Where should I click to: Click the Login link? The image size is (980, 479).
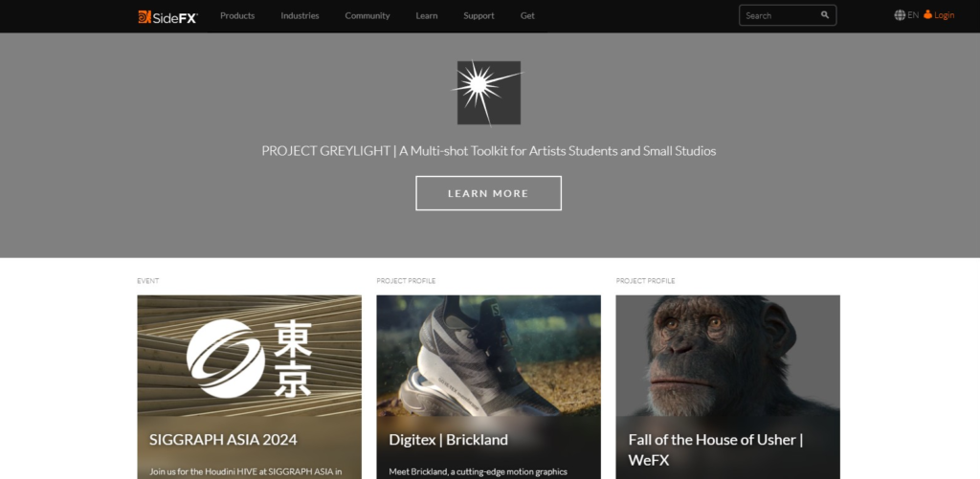[945, 15]
